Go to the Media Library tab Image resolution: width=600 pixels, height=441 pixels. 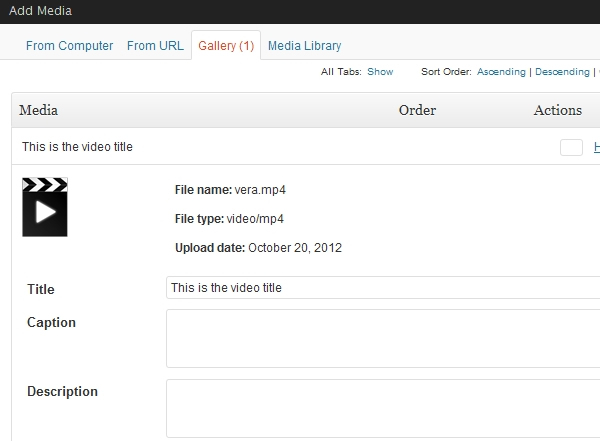click(x=304, y=46)
